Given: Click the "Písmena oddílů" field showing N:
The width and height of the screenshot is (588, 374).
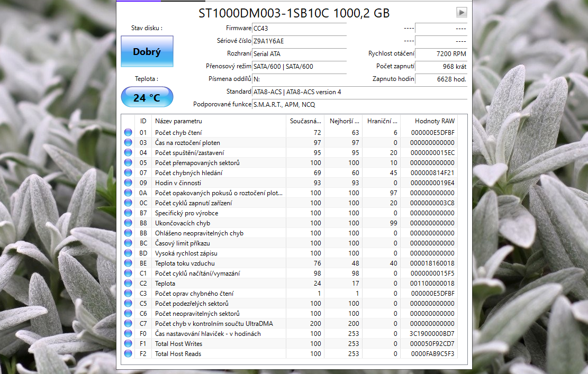Looking at the screenshot, I should (x=299, y=79).
